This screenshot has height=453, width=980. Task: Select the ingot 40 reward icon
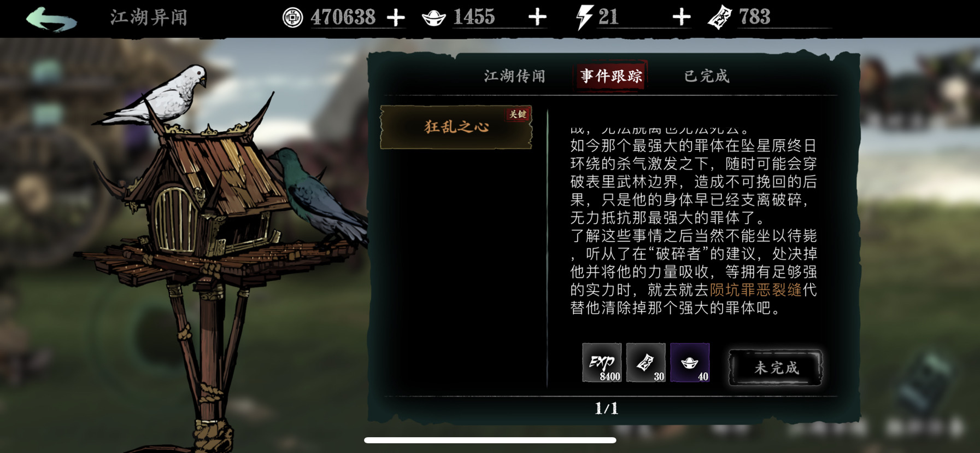point(690,362)
